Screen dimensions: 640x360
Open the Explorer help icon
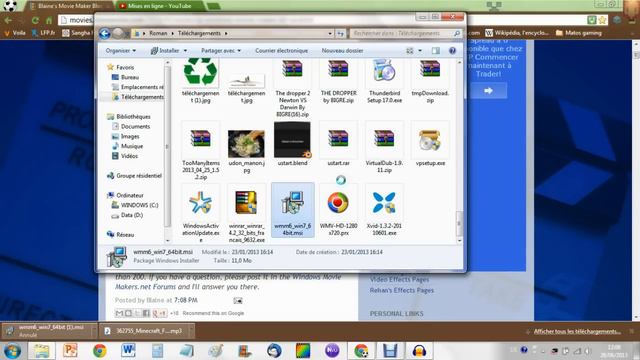tap(452, 51)
